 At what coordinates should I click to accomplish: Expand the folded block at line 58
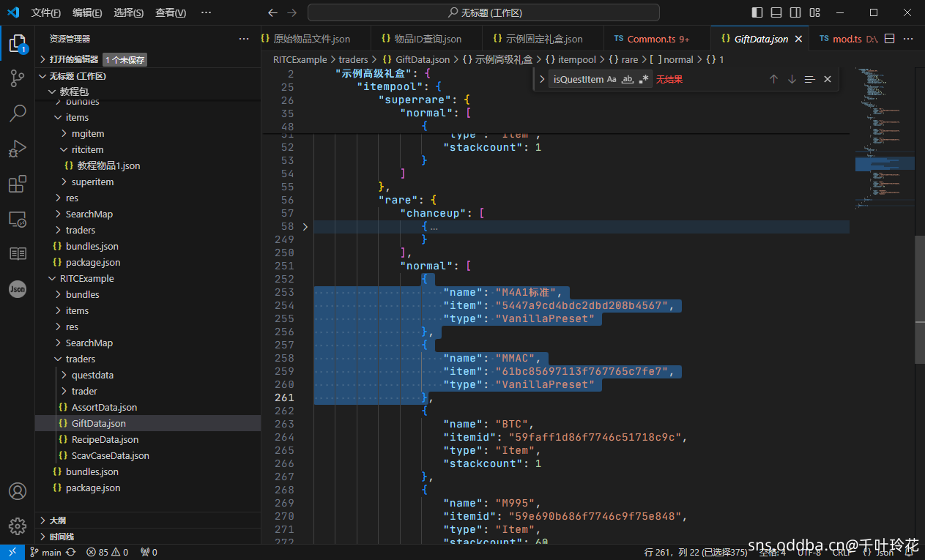[x=305, y=226]
